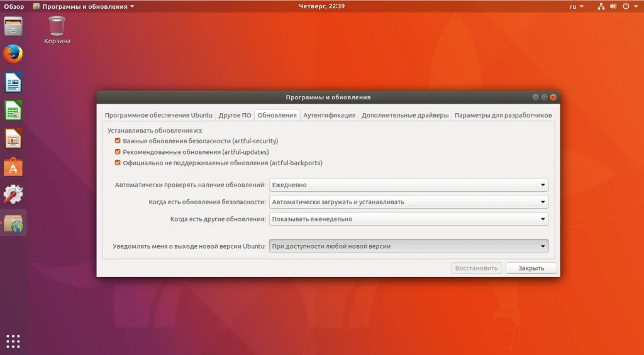The width and height of the screenshot is (644, 355).
Task: Click the Когда есть другие обновления label
Action: coord(218,219)
